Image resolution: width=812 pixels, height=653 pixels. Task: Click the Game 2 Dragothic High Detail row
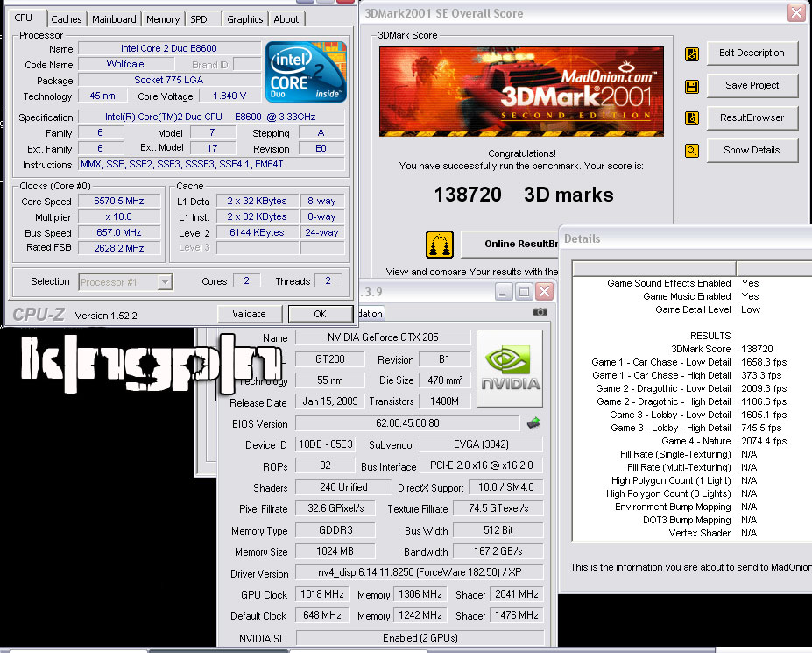point(694,401)
